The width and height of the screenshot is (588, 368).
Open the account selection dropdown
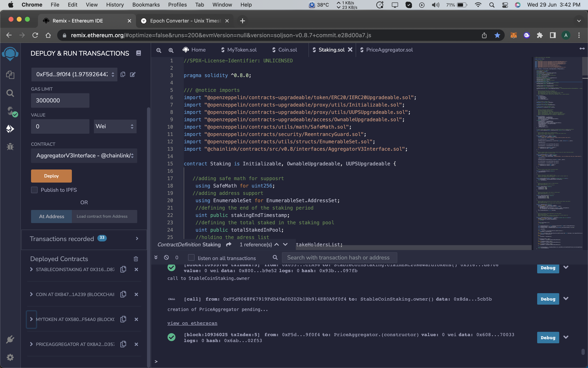[74, 74]
